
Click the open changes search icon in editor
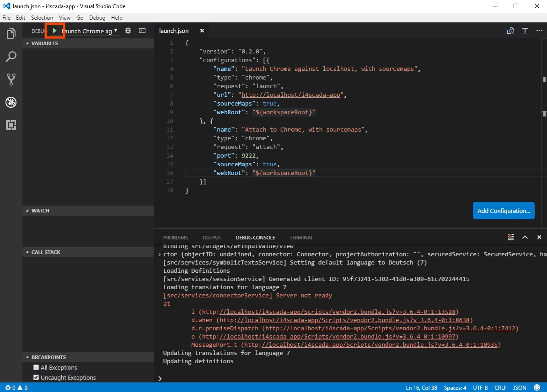(510, 31)
